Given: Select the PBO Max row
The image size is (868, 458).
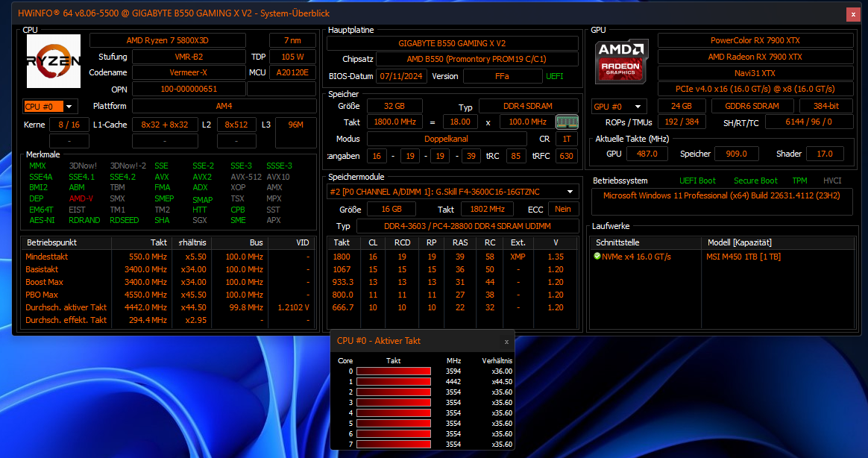Looking at the screenshot, I should 168,295.
